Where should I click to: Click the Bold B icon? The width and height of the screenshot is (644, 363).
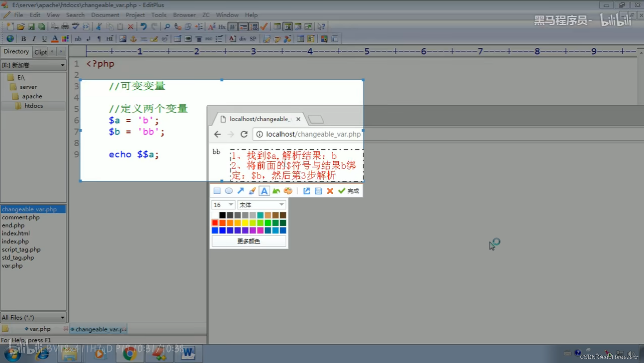(x=24, y=39)
